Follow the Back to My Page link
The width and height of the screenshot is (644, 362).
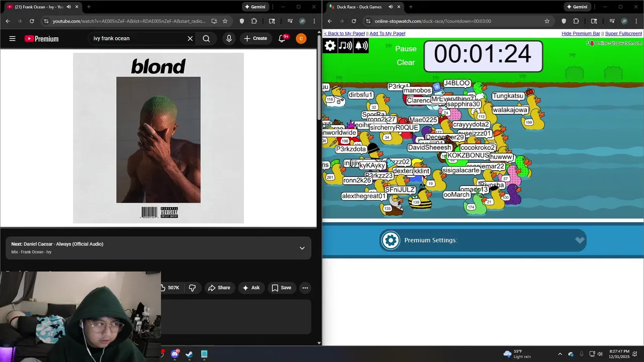[344, 33]
